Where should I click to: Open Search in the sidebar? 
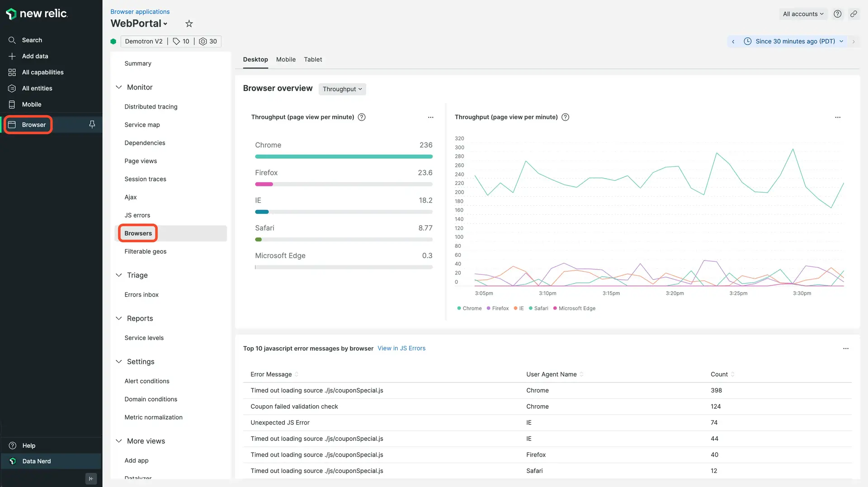point(32,40)
